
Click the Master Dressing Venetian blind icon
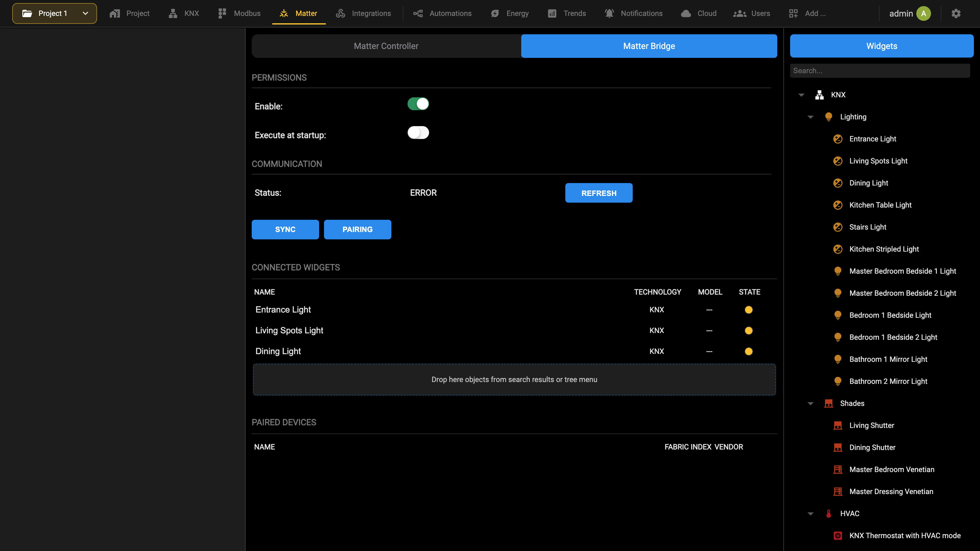(x=838, y=492)
